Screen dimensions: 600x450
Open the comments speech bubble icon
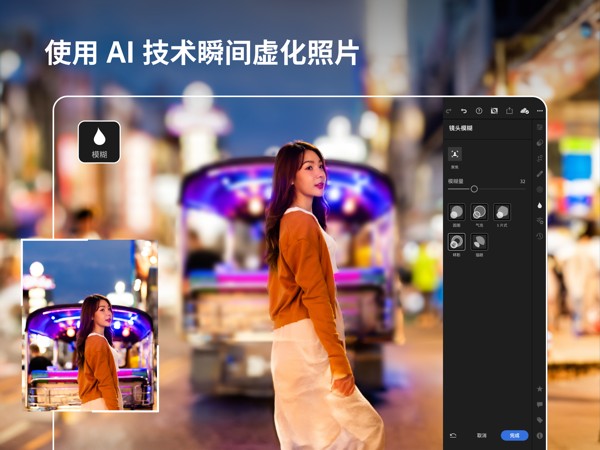point(540,404)
